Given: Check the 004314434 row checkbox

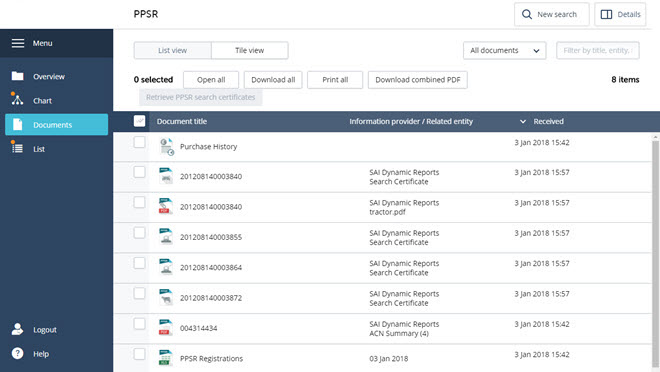Looking at the screenshot, I should point(139,324).
